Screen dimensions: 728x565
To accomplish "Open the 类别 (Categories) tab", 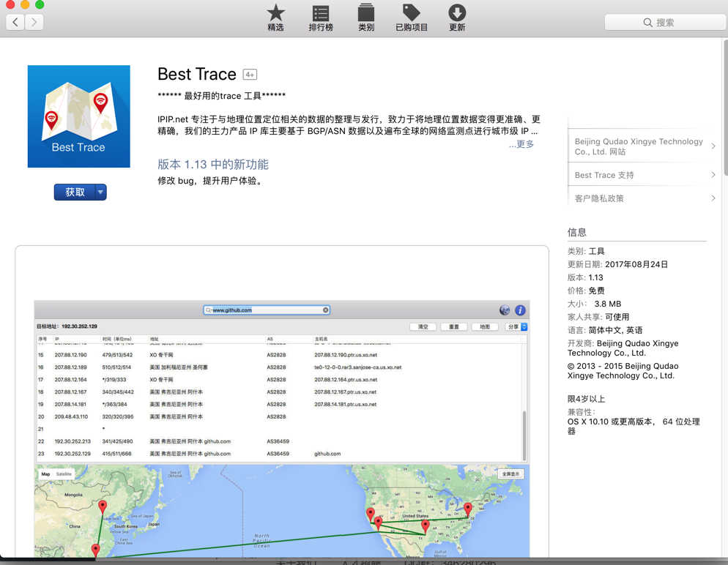I will coord(366,18).
